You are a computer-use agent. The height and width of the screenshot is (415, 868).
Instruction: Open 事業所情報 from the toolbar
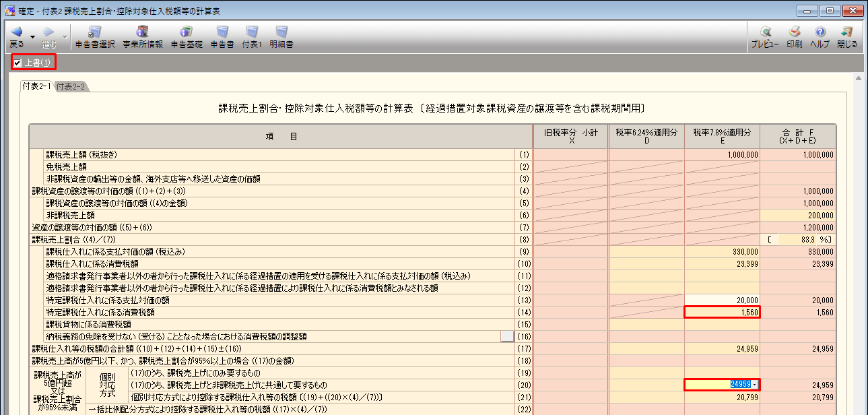[x=142, y=33]
